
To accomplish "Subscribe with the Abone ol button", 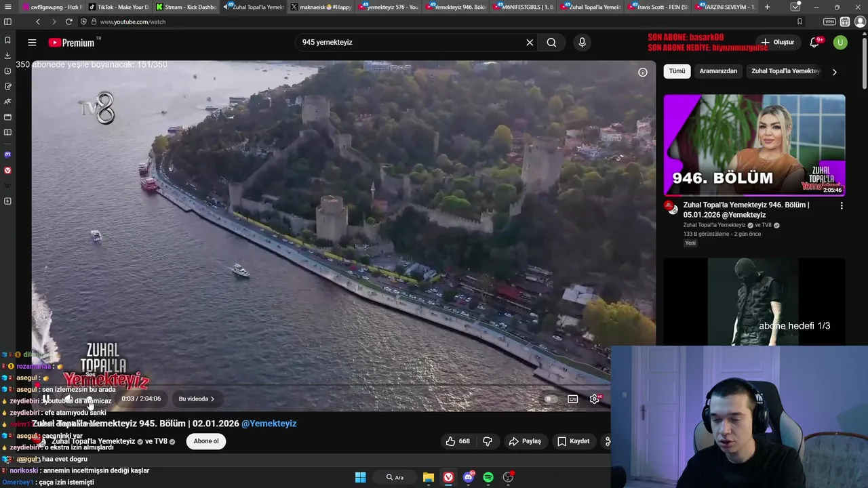I will pos(206,441).
